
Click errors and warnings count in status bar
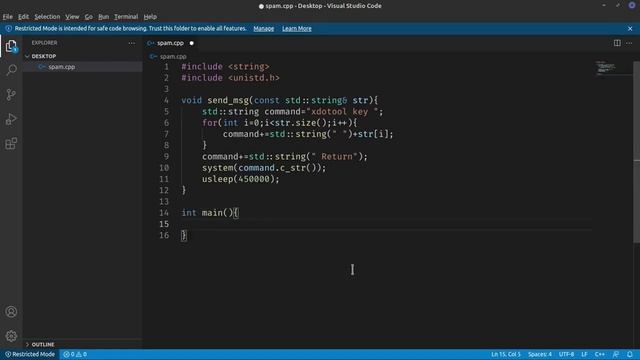[x=75, y=354]
